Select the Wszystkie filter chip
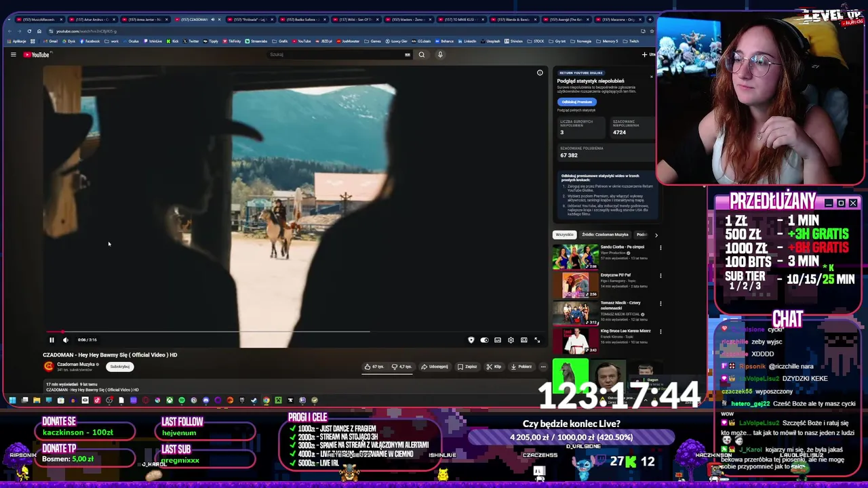This screenshot has width=868, height=488. 564,235
